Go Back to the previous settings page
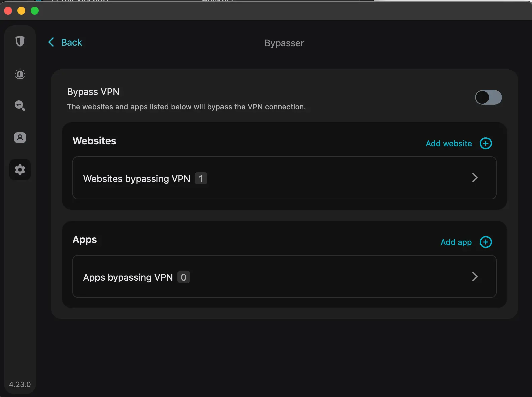This screenshot has width=532, height=397. coord(71,42)
